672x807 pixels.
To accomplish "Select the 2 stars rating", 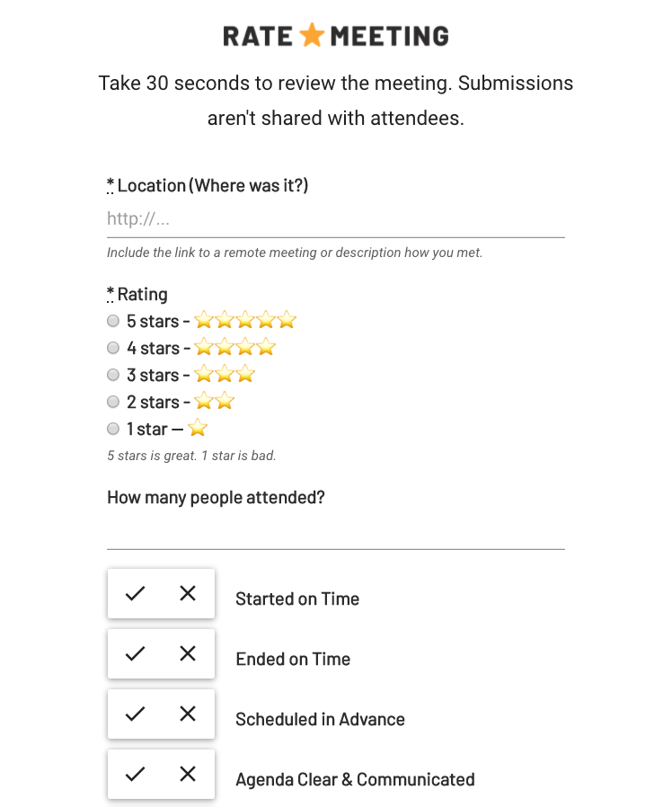I will click(113, 402).
